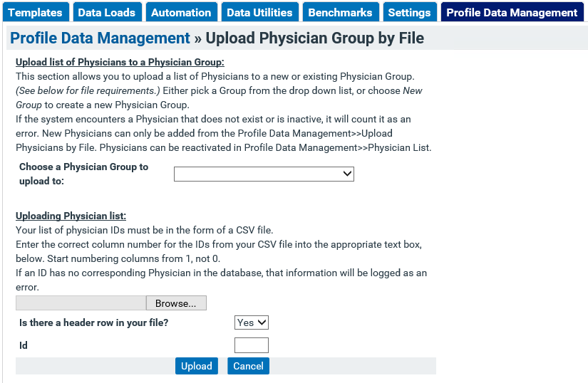Click the empty file path field
The height and width of the screenshot is (383, 588).
tap(81, 303)
